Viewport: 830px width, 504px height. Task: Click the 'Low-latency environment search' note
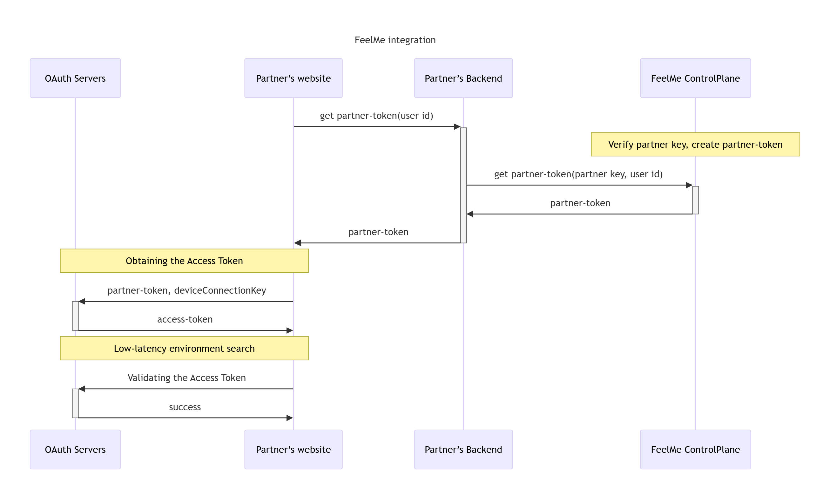(184, 348)
